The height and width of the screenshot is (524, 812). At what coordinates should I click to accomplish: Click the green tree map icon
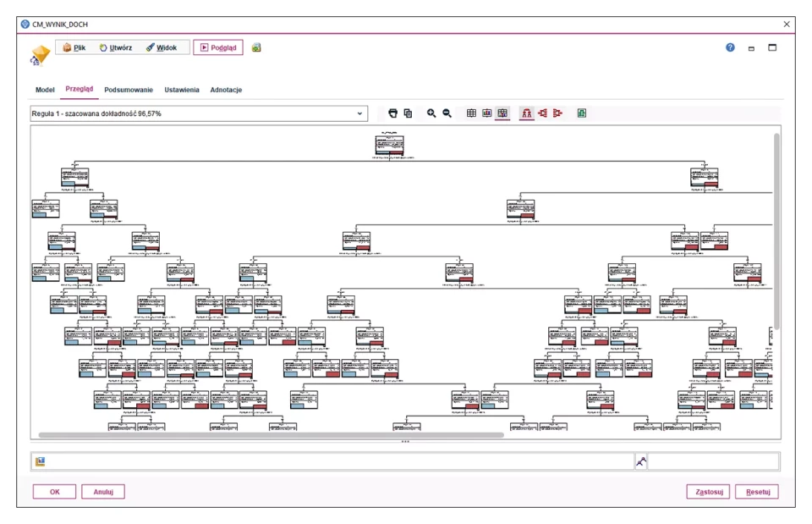582,113
